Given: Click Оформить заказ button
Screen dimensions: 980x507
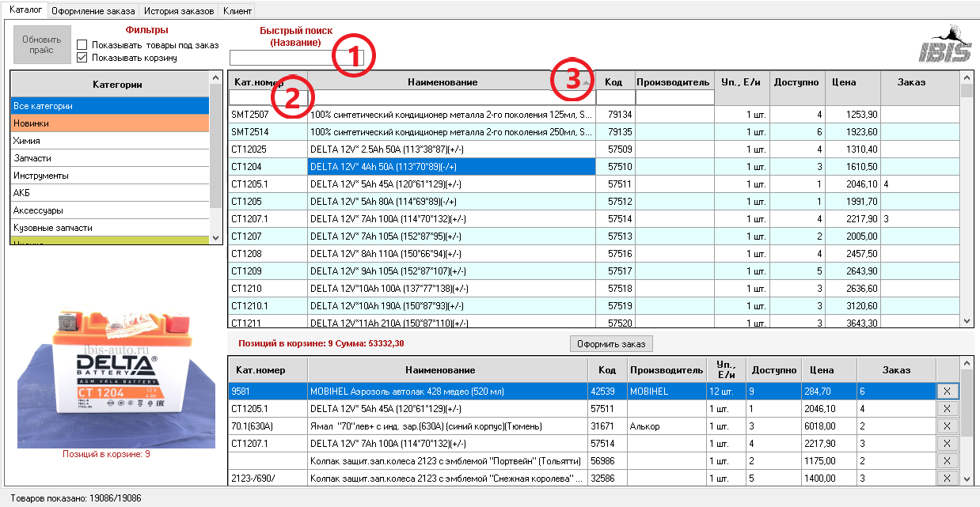Looking at the screenshot, I should point(611,343).
